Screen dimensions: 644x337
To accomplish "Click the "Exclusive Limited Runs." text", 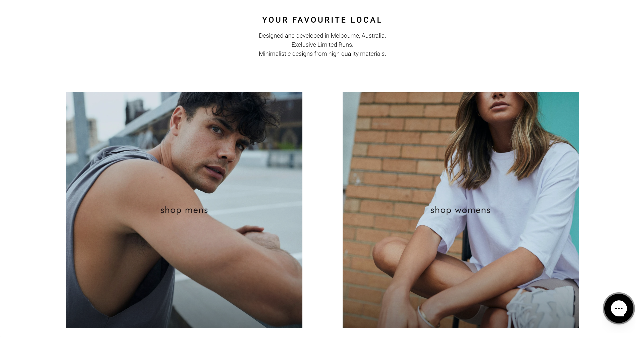I will click(322, 45).
